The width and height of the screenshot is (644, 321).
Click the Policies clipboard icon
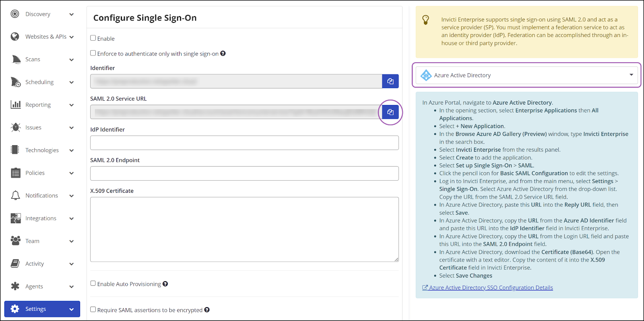16,173
